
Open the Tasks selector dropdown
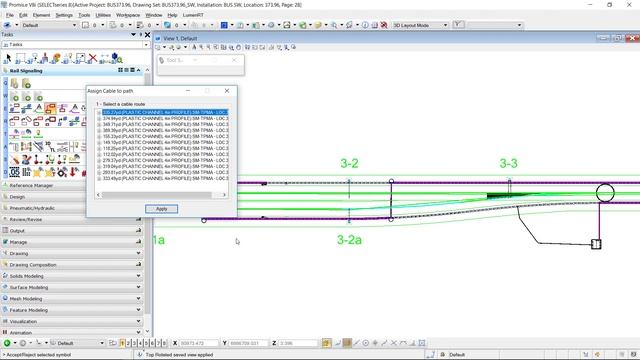pos(146,44)
